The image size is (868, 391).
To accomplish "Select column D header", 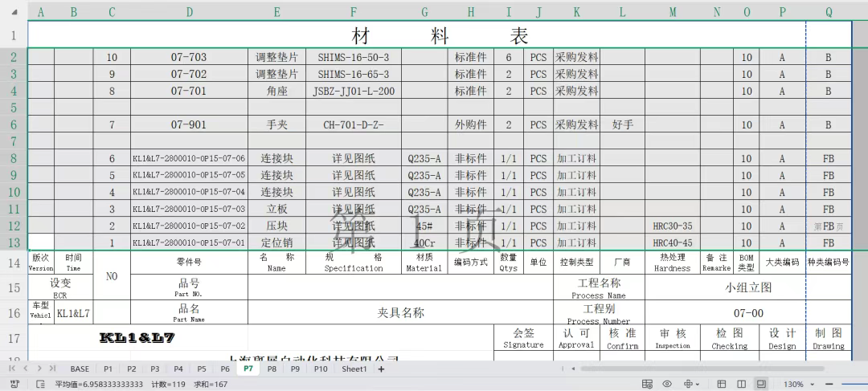I will tap(190, 12).
